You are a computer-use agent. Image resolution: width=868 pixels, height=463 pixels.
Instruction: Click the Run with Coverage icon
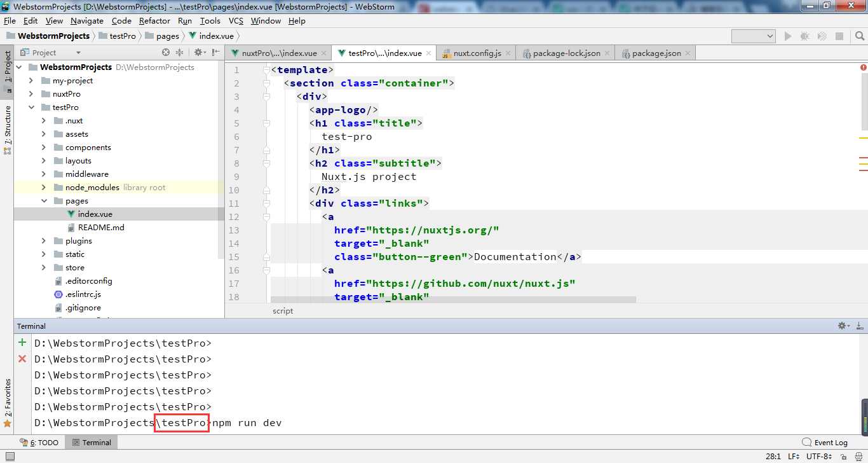[x=822, y=36]
